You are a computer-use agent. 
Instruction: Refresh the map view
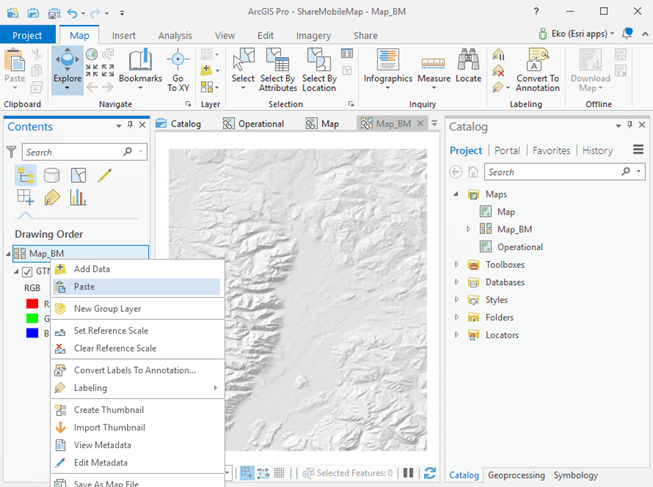click(430, 473)
